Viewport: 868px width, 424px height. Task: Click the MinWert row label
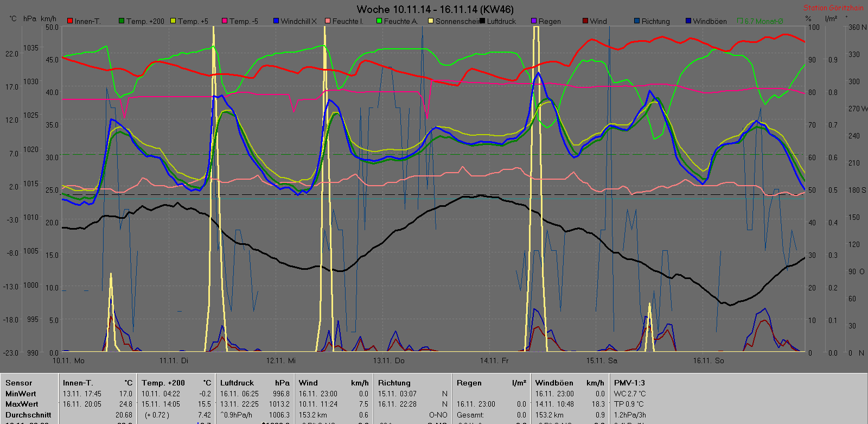[x=21, y=394]
